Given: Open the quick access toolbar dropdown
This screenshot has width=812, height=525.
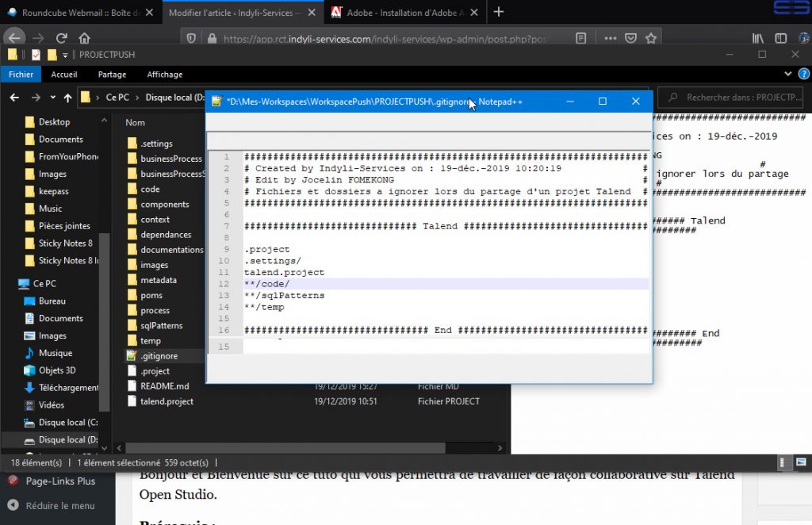Looking at the screenshot, I should click(x=65, y=55).
